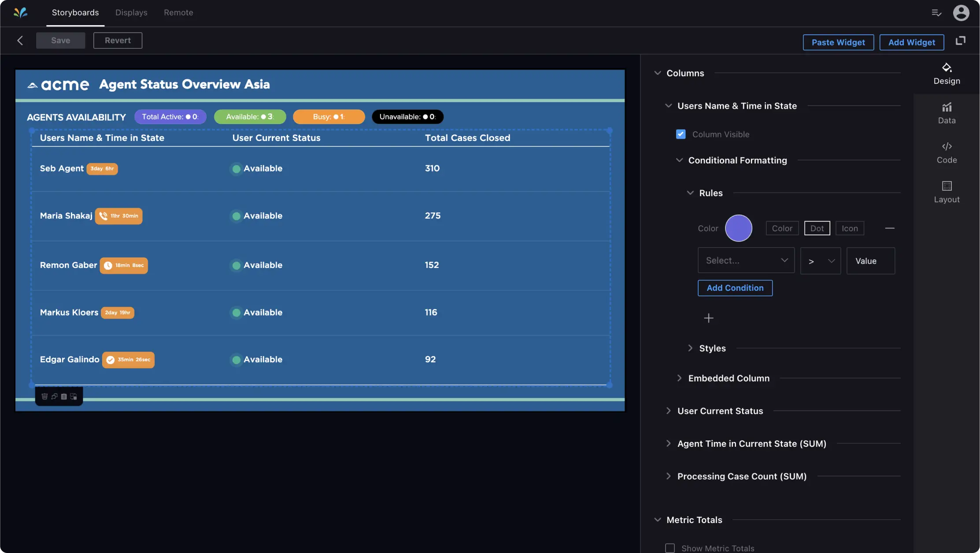The height and width of the screenshot is (553, 980).
Task: Click the user account avatar icon
Action: [x=961, y=13]
